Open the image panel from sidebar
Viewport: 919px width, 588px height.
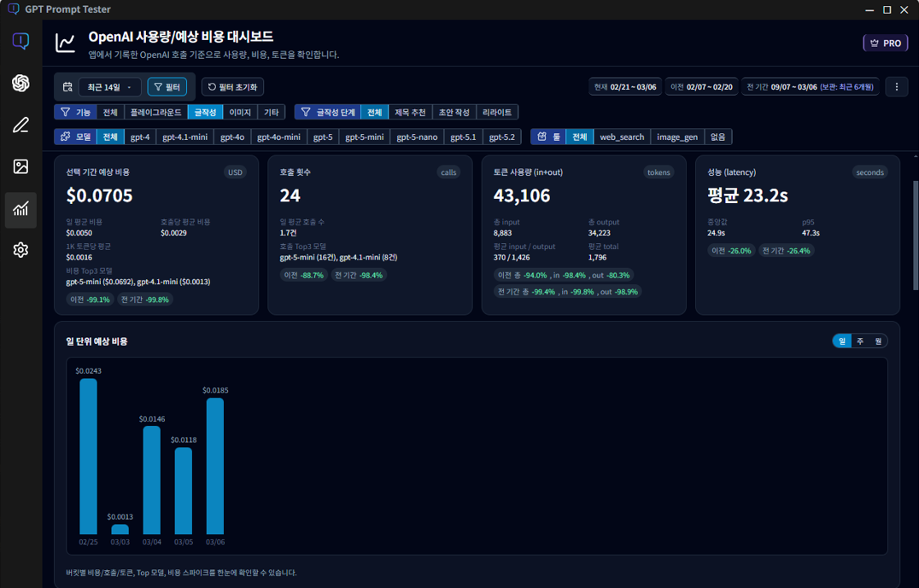point(20,168)
